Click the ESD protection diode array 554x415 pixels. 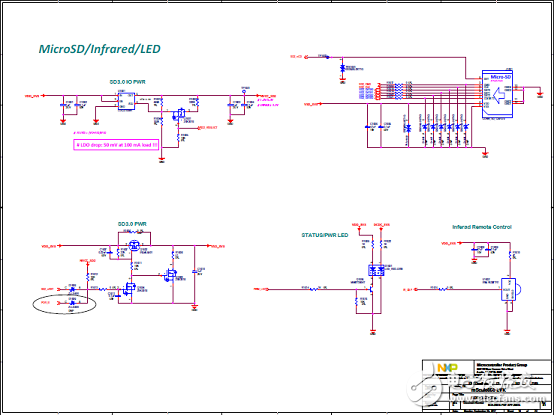point(446,126)
